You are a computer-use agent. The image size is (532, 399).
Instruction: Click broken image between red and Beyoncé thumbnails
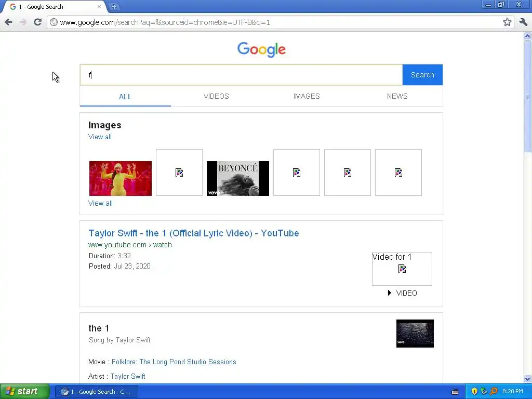click(179, 172)
